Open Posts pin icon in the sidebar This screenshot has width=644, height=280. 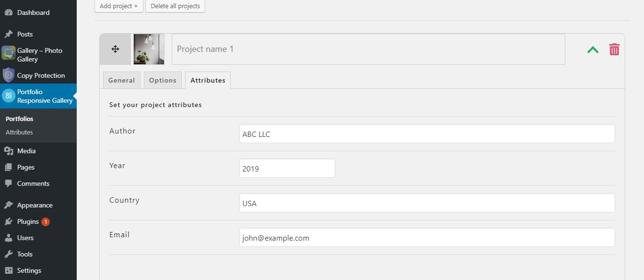(9, 34)
